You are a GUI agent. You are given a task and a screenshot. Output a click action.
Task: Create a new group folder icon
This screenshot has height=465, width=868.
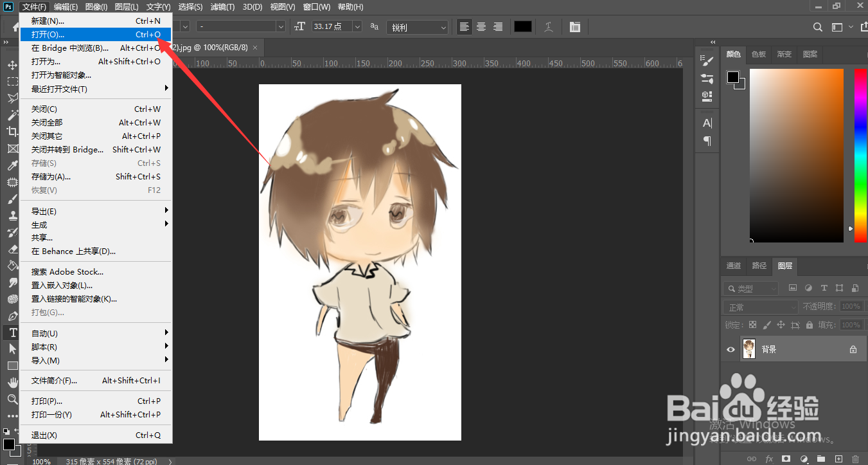[x=820, y=459]
